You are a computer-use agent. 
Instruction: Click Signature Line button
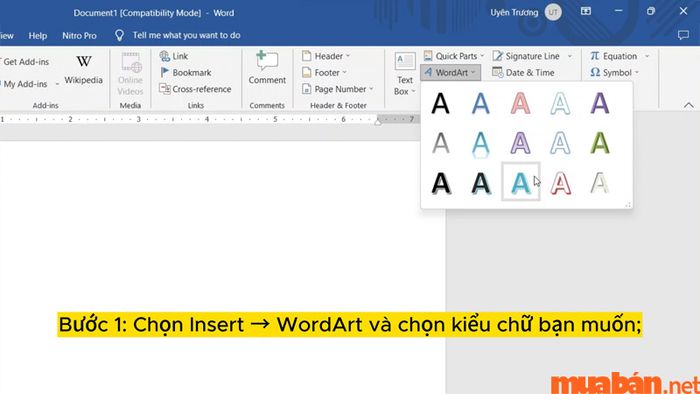point(526,56)
